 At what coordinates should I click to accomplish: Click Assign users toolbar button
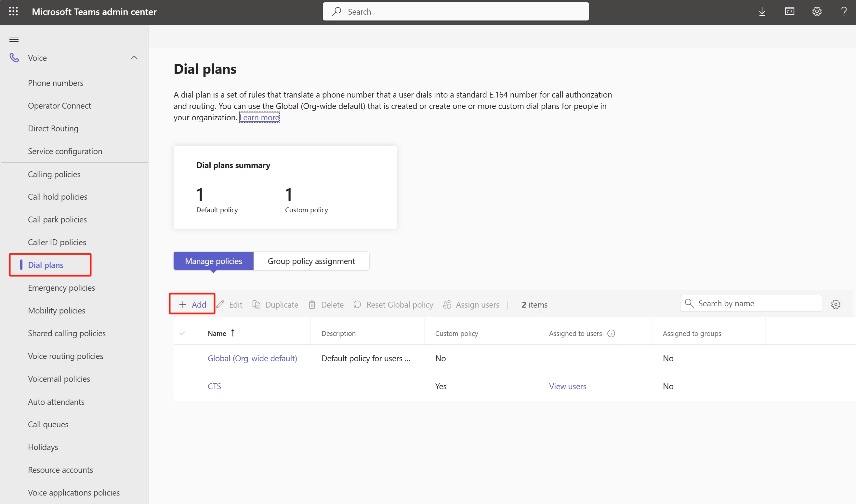point(471,304)
